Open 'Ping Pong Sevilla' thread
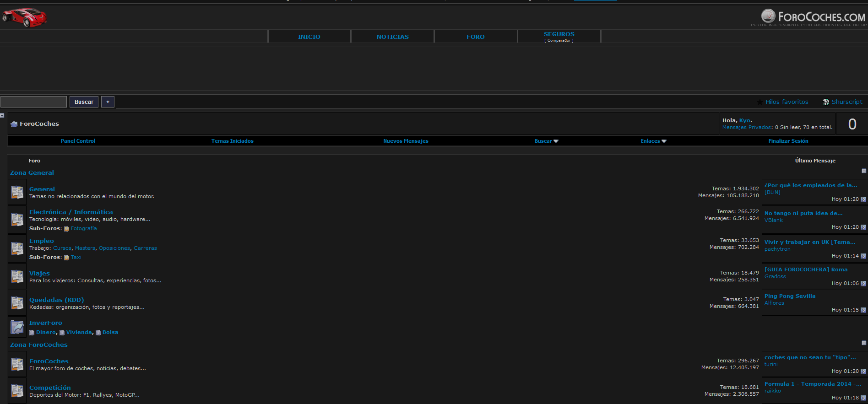Viewport: 868px width, 404px height. click(x=790, y=296)
